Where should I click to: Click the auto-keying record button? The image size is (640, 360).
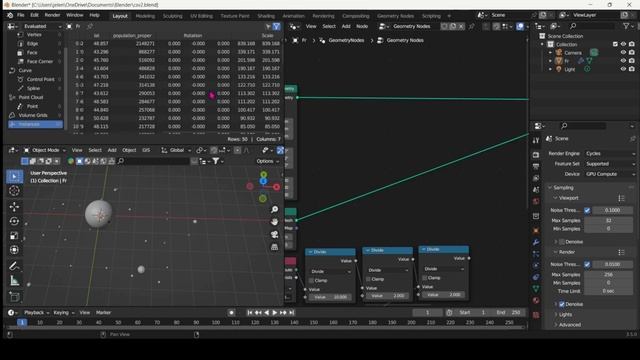(x=231, y=313)
